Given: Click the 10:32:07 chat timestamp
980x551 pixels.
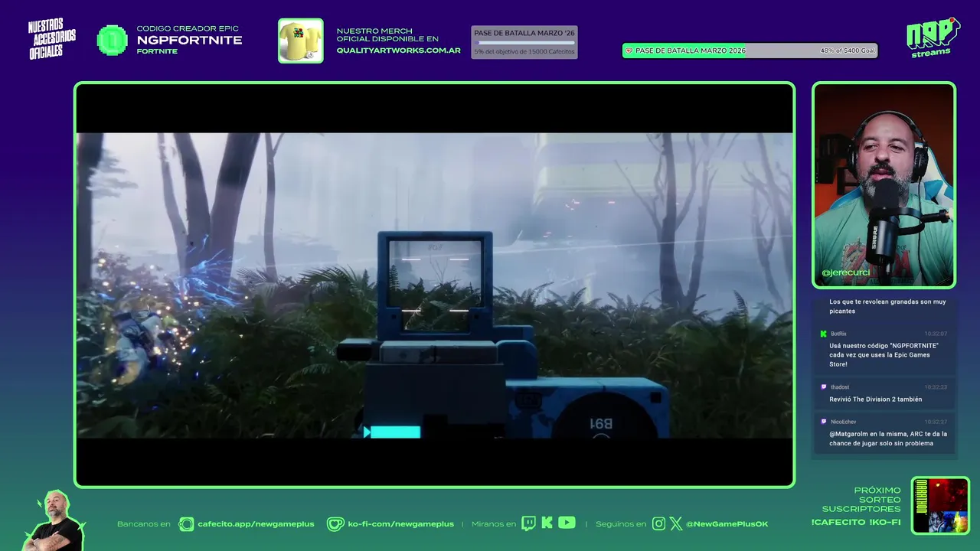Looking at the screenshot, I should pyautogui.click(x=936, y=334).
